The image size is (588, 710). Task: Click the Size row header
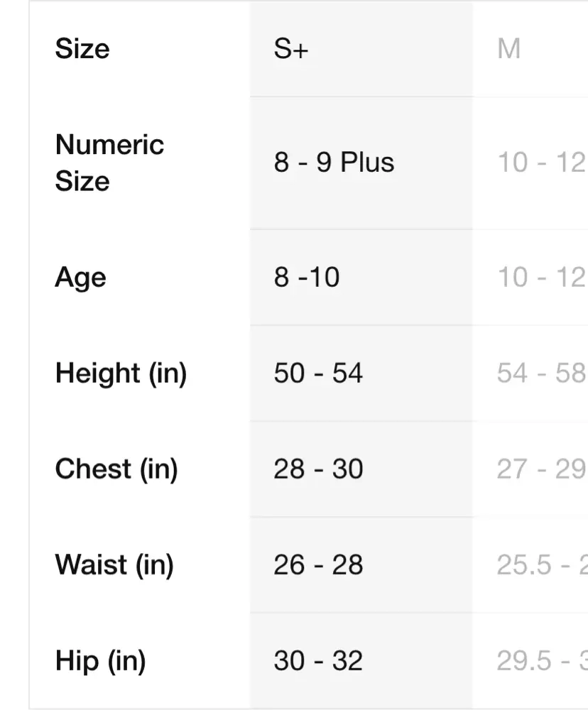pos(82,49)
